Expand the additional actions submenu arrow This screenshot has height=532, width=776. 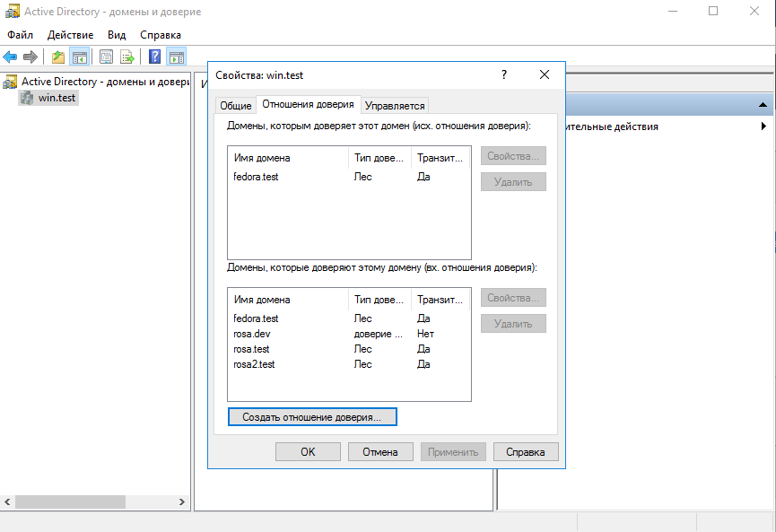(763, 126)
